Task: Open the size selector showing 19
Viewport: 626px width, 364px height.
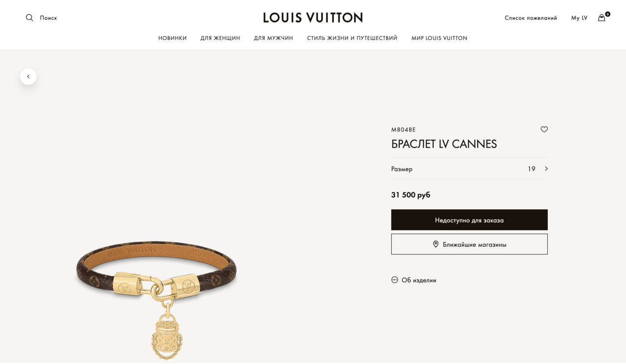Action: point(469,169)
